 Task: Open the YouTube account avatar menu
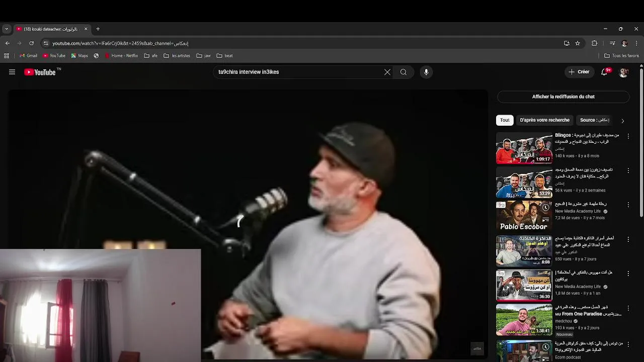tap(623, 72)
